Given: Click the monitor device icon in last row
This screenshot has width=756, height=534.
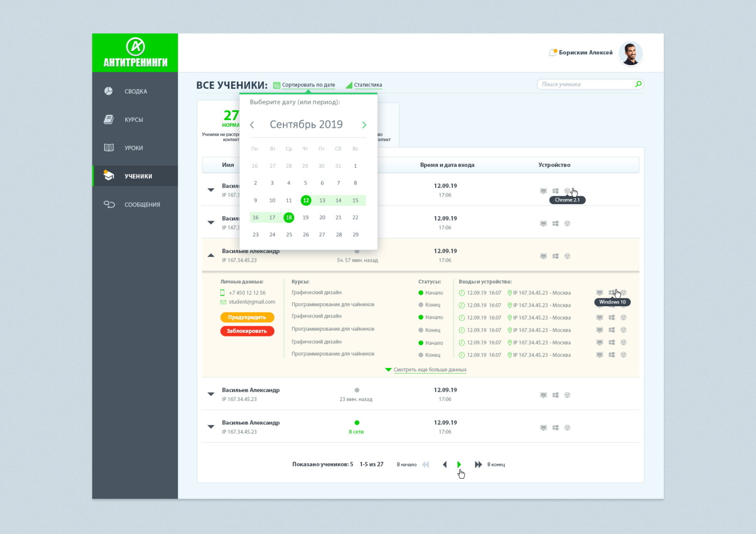Looking at the screenshot, I should 543,428.
